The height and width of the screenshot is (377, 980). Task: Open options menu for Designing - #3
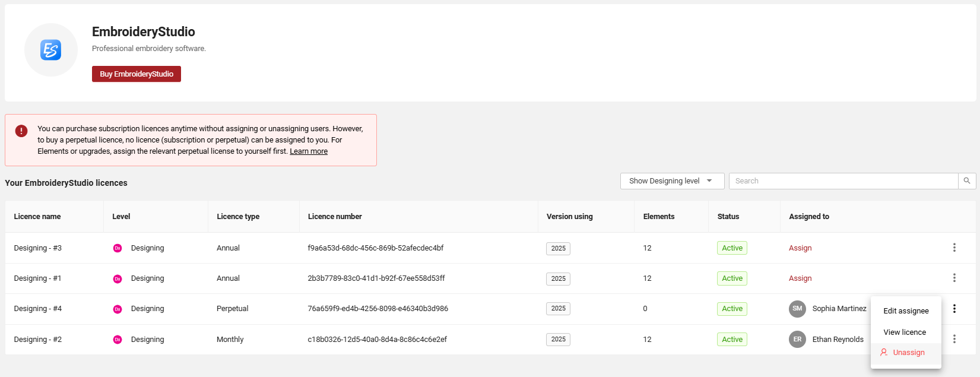pos(954,248)
